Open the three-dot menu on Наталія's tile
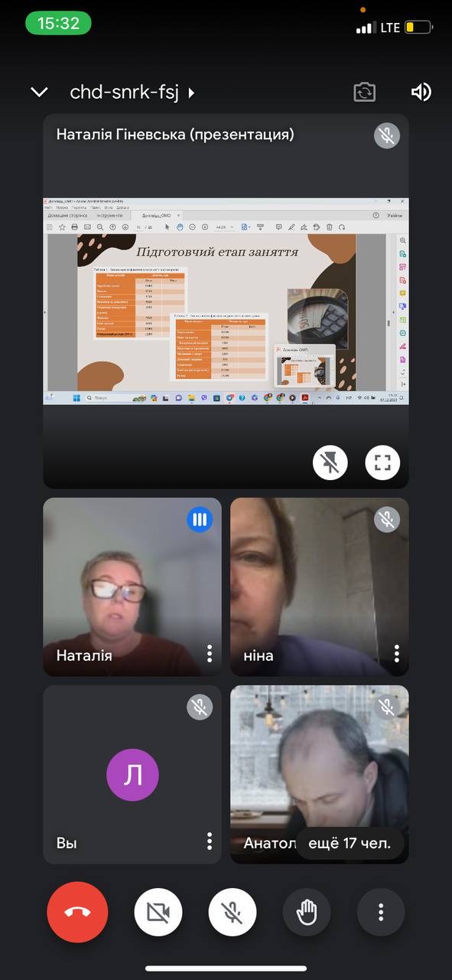Viewport: 452px width, 980px height. tap(210, 654)
